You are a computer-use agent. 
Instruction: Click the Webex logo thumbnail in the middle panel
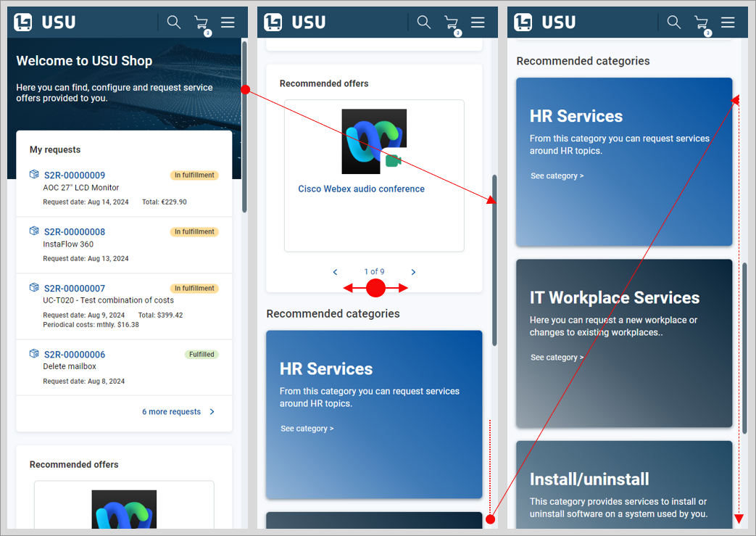373,141
